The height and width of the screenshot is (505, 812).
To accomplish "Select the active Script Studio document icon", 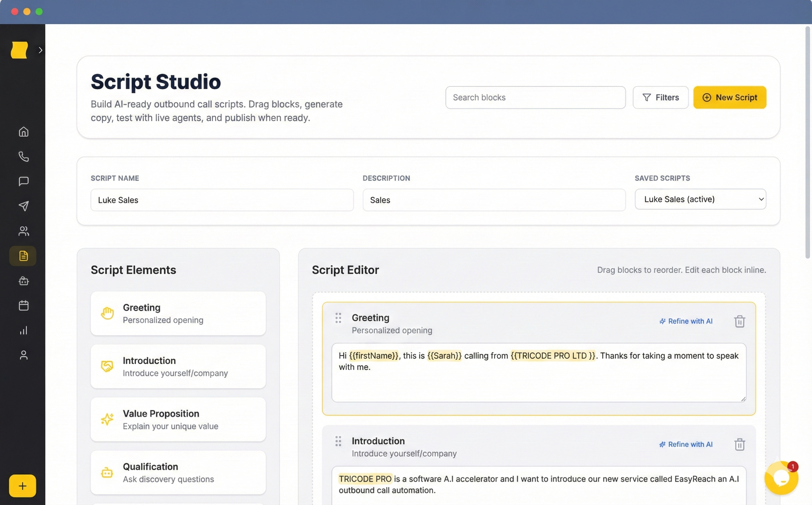I will [23, 256].
